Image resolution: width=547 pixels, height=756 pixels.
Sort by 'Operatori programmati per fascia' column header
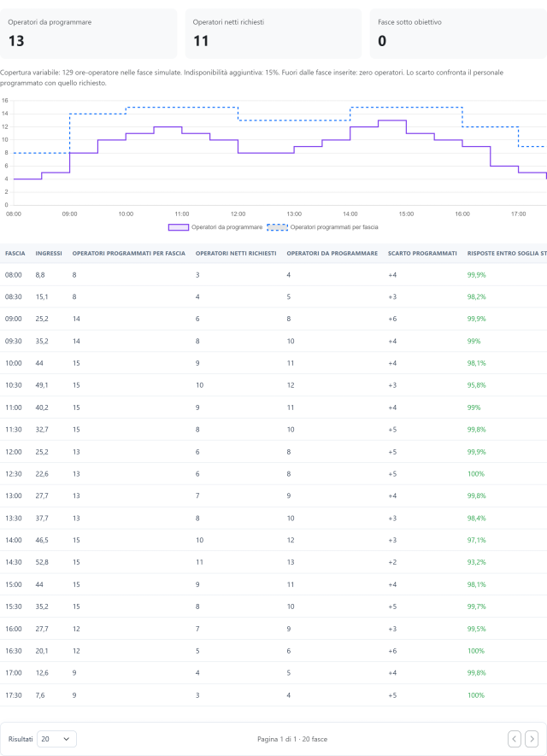[129, 253]
